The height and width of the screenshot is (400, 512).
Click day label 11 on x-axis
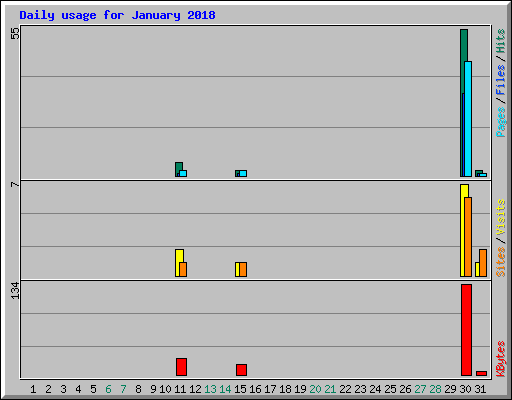(180, 389)
